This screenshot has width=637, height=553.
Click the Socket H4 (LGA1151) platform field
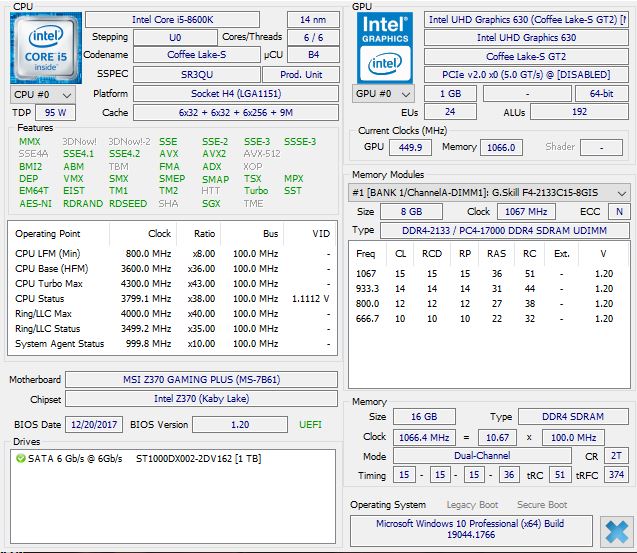pyautogui.click(x=236, y=94)
